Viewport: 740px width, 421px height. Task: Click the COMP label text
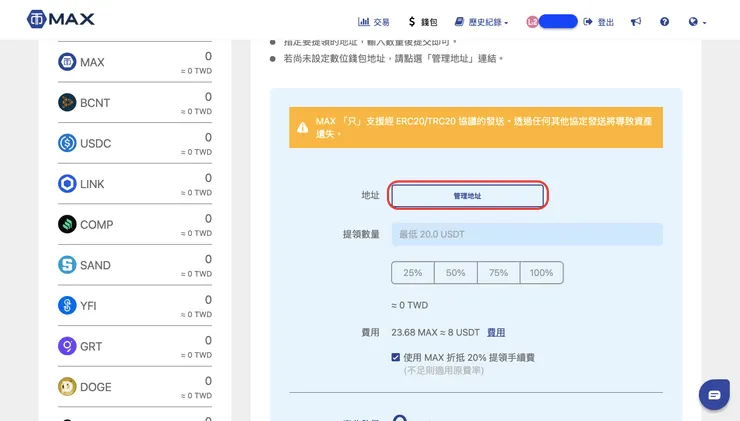pyautogui.click(x=96, y=225)
